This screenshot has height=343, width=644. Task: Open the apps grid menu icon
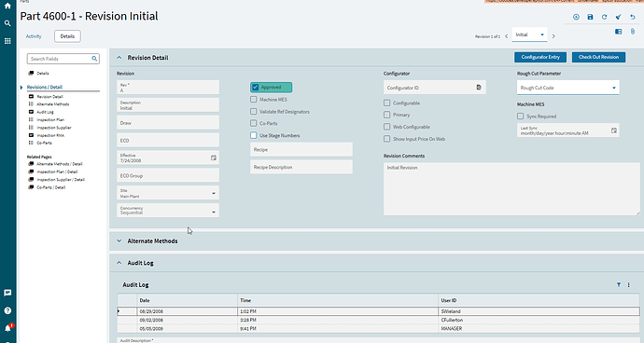tap(7, 41)
